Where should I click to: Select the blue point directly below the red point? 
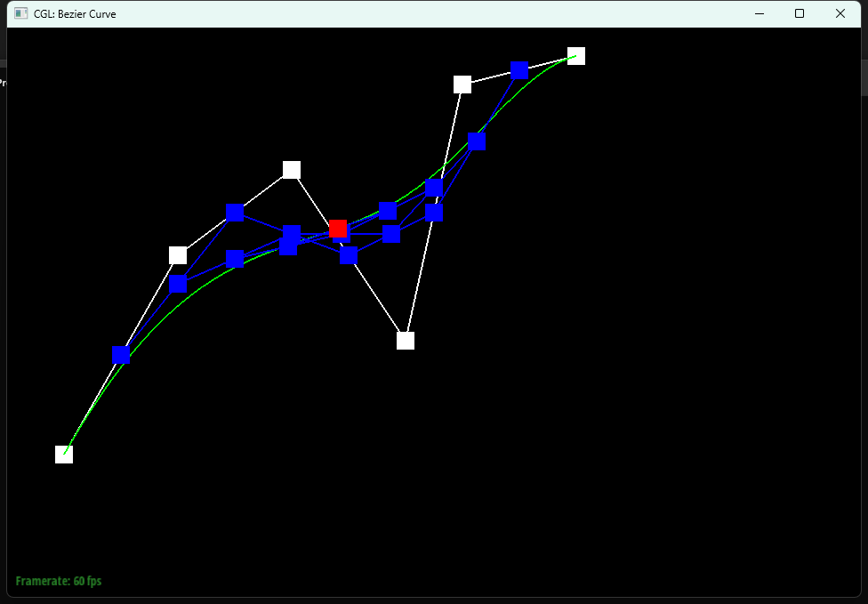coord(349,256)
